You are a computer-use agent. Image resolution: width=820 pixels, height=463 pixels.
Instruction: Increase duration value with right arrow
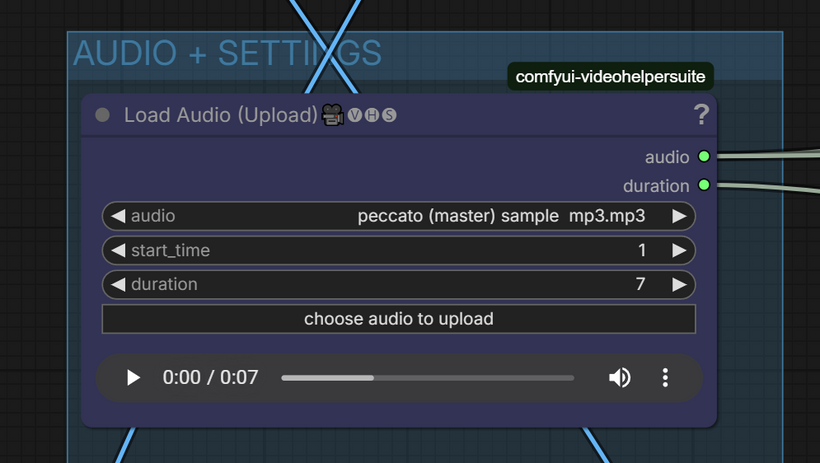point(679,284)
